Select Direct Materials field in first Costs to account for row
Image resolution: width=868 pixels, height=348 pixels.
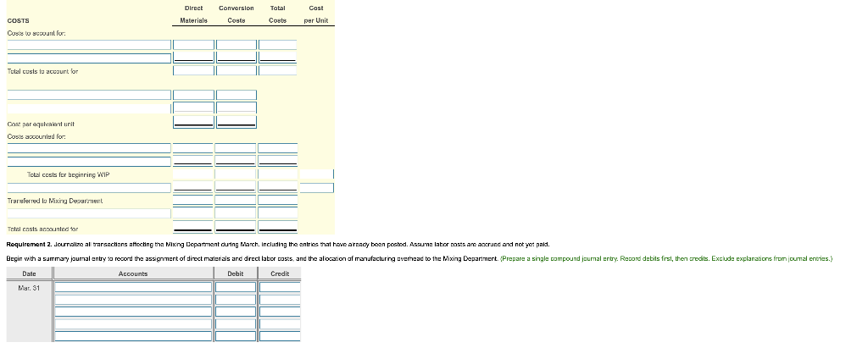pos(194,45)
